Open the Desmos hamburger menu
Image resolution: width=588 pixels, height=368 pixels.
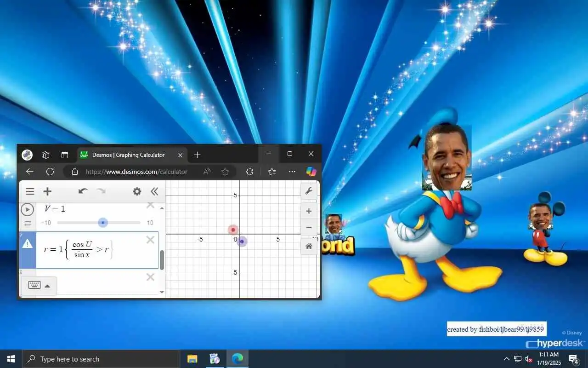click(x=30, y=191)
